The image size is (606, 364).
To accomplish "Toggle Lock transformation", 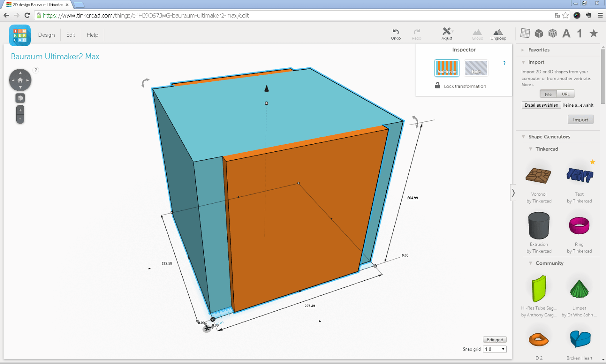I will pos(437,86).
